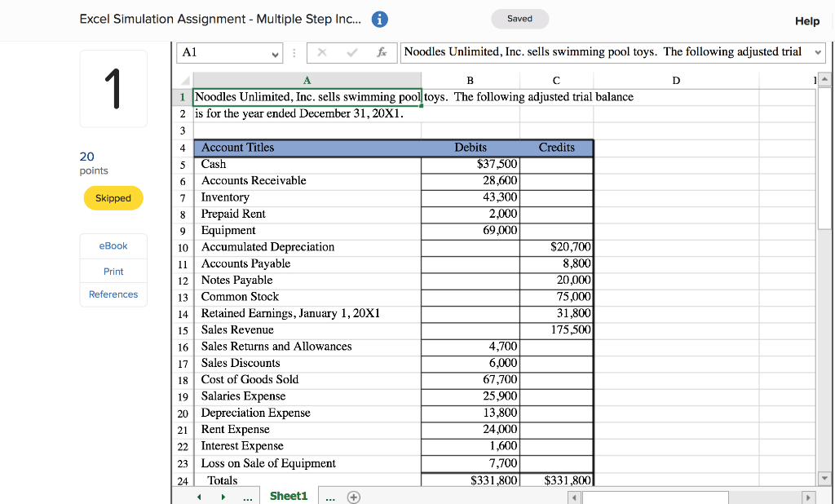Click the previous sheet navigation arrow
This screenshot has width=835, height=504.
click(x=198, y=496)
